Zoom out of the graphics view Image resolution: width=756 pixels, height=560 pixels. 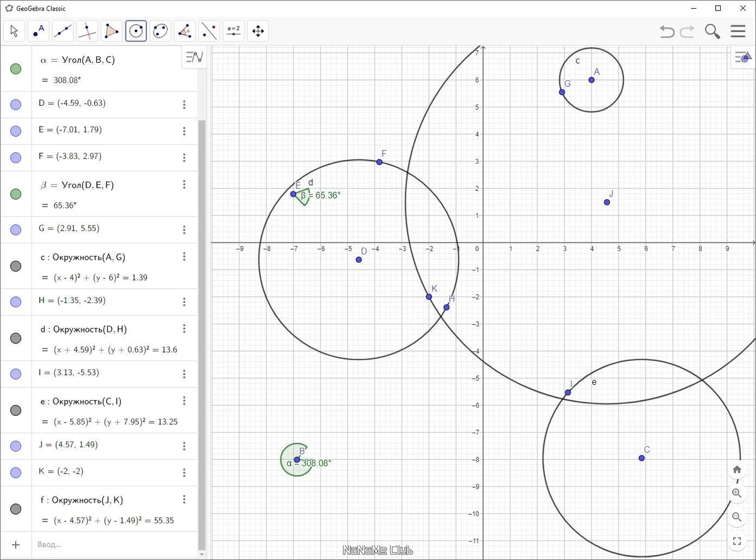(736, 517)
